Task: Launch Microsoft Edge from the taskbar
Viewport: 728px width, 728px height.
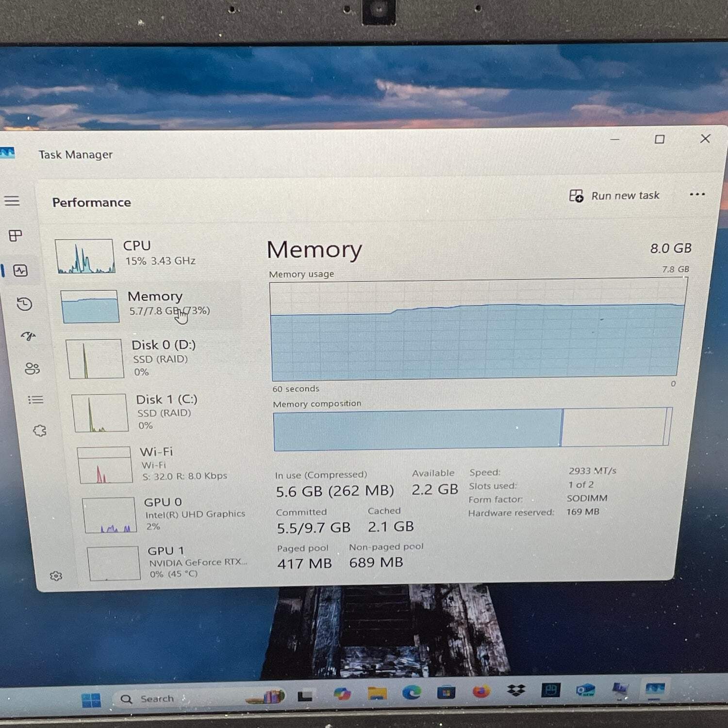Action: tap(412, 693)
